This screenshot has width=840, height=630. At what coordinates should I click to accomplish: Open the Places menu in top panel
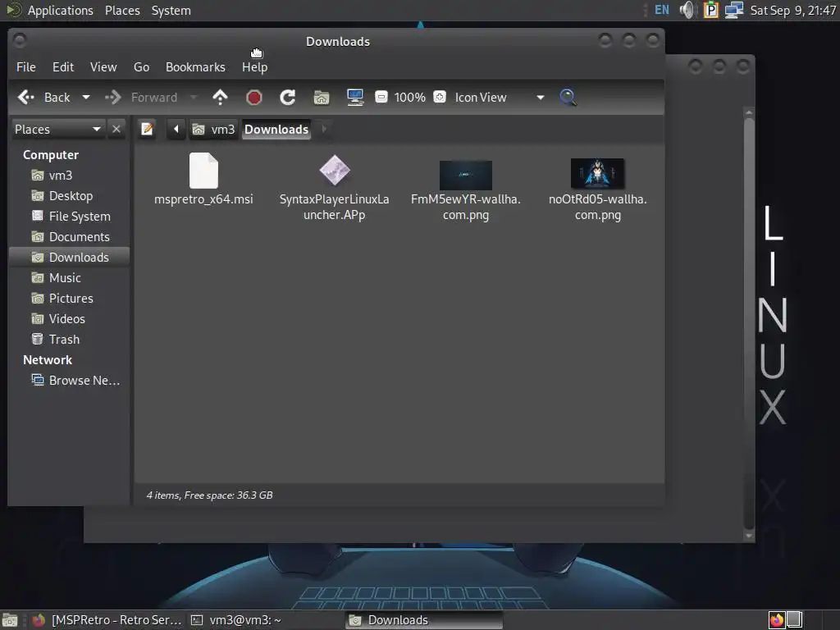pyautogui.click(x=122, y=10)
